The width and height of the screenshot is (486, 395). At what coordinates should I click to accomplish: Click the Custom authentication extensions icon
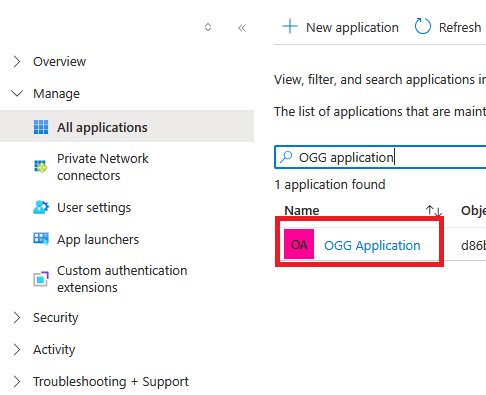tap(41, 279)
